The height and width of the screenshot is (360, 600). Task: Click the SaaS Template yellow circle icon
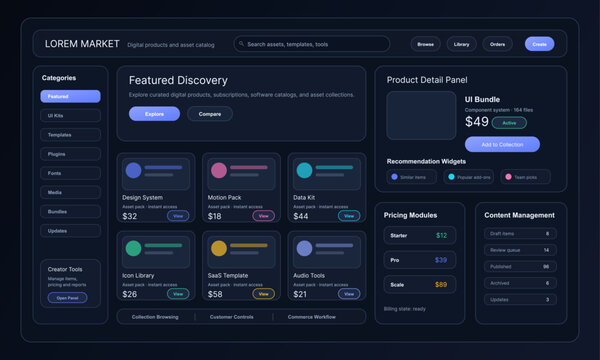(x=219, y=248)
